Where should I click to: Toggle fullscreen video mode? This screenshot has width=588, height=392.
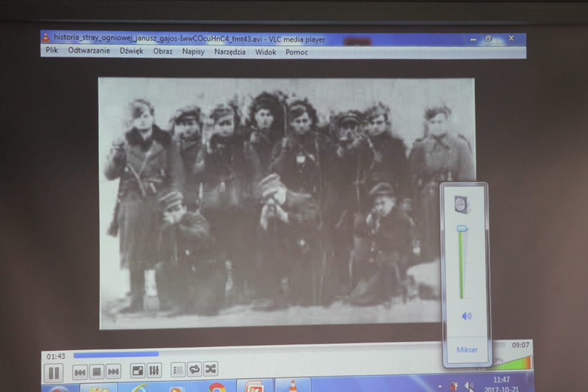coord(138,371)
